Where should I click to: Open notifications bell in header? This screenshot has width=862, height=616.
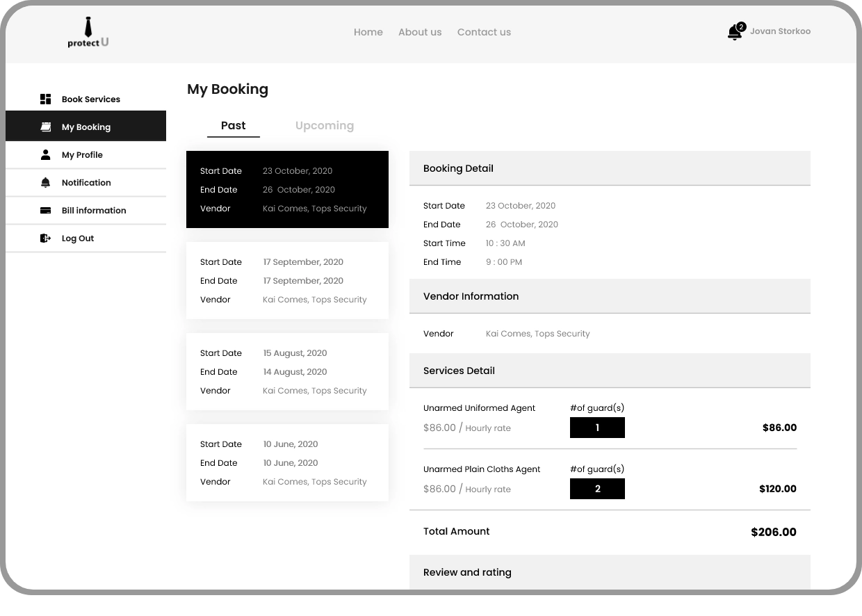(734, 33)
